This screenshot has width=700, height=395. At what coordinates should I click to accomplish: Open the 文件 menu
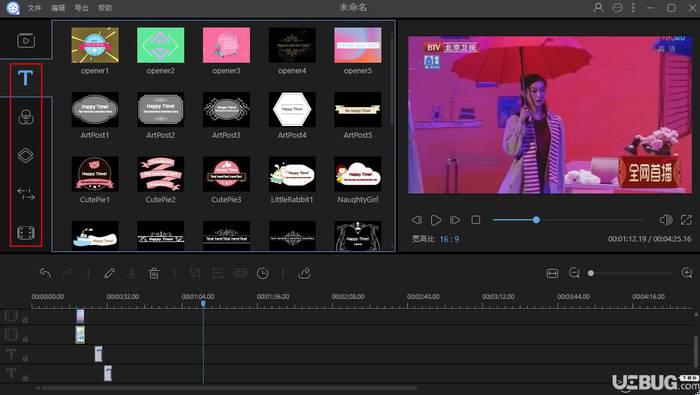tap(34, 8)
